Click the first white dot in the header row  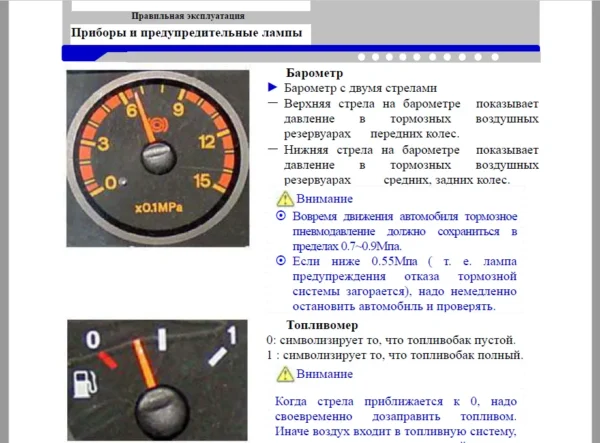(x=361, y=57)
